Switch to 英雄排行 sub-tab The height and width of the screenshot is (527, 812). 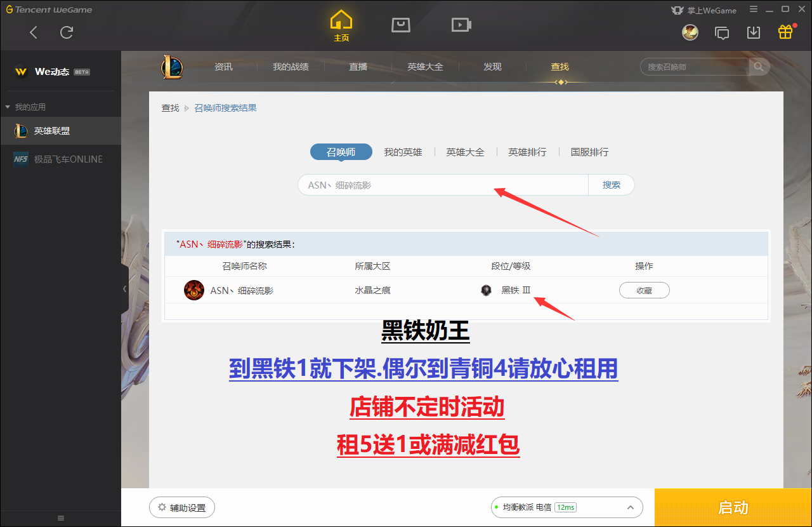pos(527,152)
